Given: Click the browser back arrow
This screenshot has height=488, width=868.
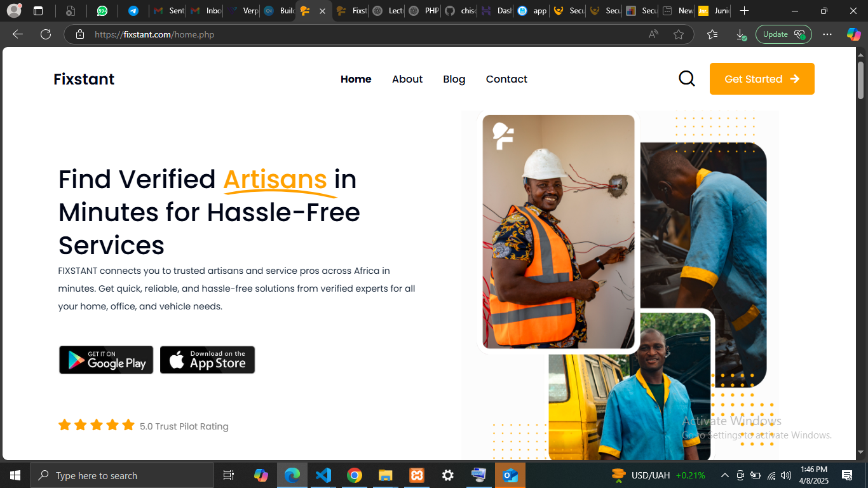Looking at the screenshot, I should [18, 34].
